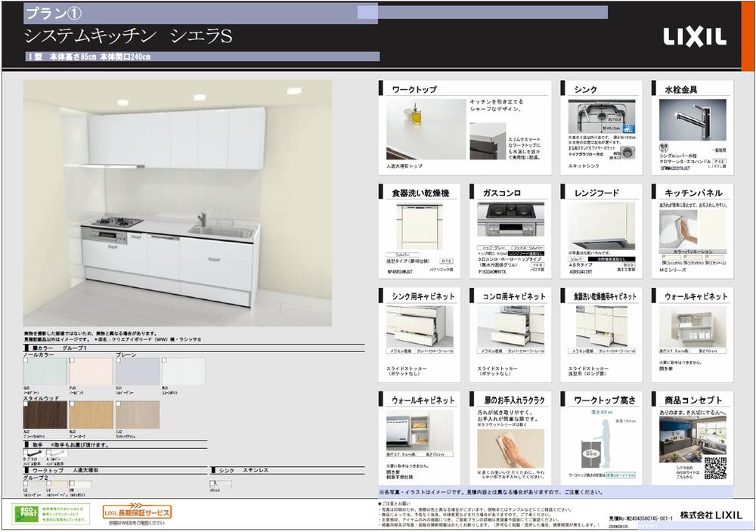Tick the checkbox on the GJ0 green swatch

point(26,360)
